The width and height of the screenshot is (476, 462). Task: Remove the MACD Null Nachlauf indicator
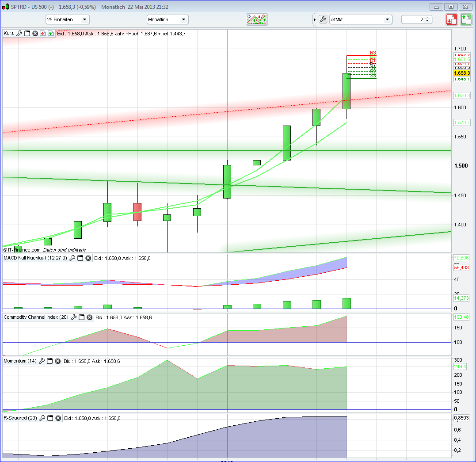click(x=88, y=258)
